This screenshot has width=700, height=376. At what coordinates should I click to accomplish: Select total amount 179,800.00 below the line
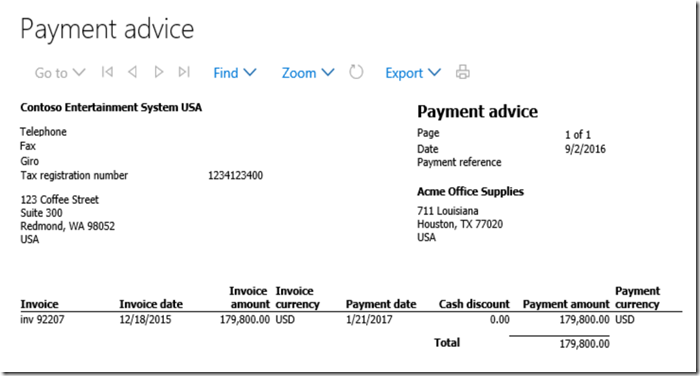tap(584, 344)
